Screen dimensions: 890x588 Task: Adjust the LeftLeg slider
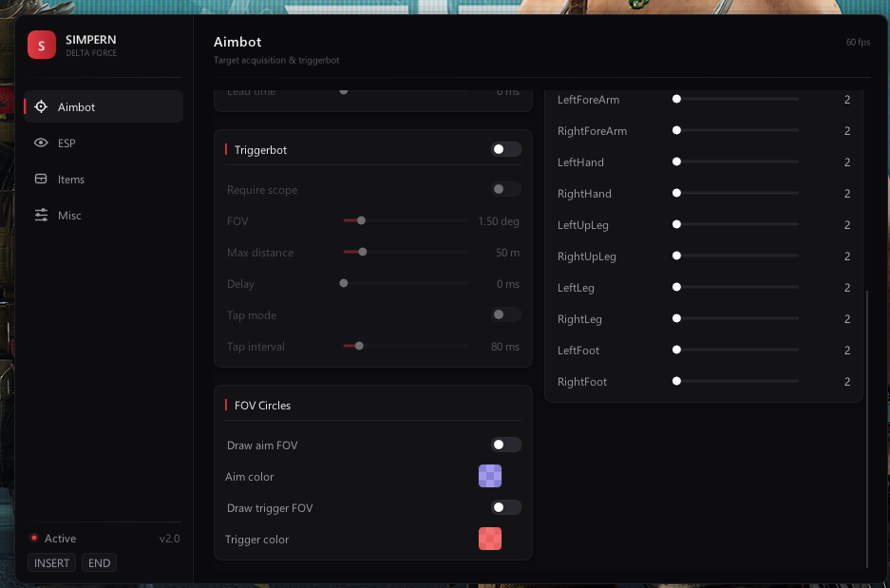[736, 287]
